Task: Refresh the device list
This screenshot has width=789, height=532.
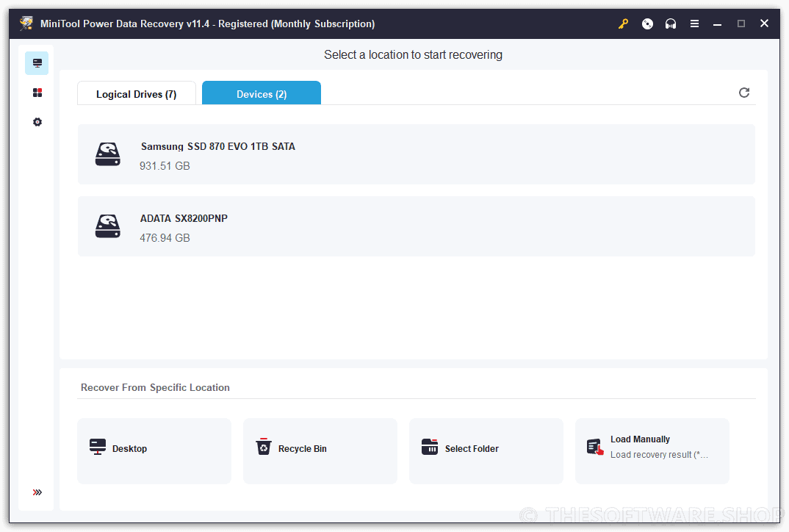Action: [x=744, y=93]
